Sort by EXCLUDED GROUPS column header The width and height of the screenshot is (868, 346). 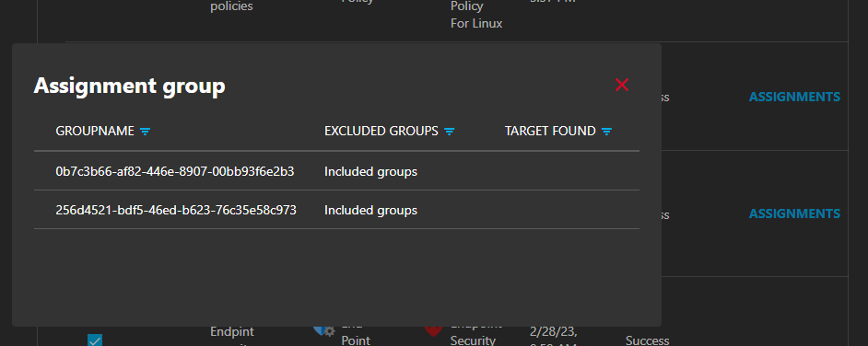tap(381, 131)
